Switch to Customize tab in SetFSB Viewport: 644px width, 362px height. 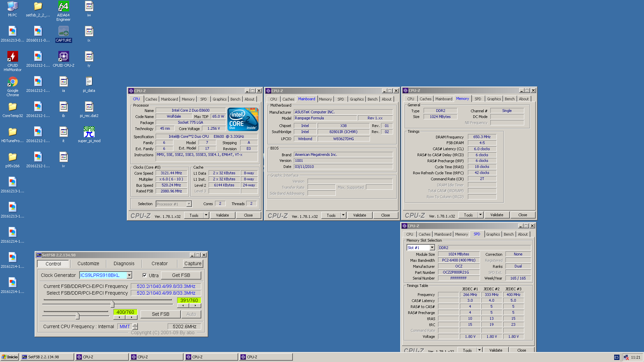(x=88, y=264)
